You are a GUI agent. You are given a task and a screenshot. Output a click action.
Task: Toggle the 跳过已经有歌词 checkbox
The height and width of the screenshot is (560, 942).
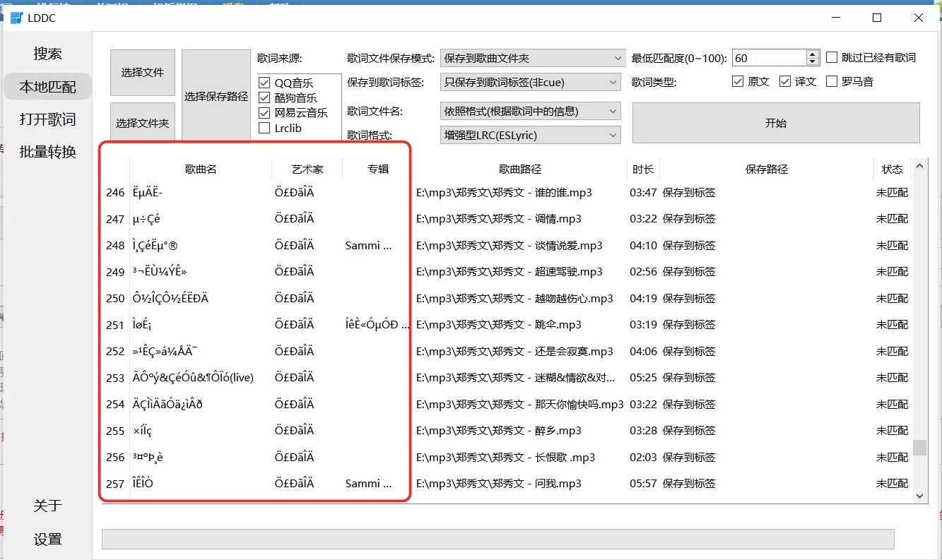832,58
